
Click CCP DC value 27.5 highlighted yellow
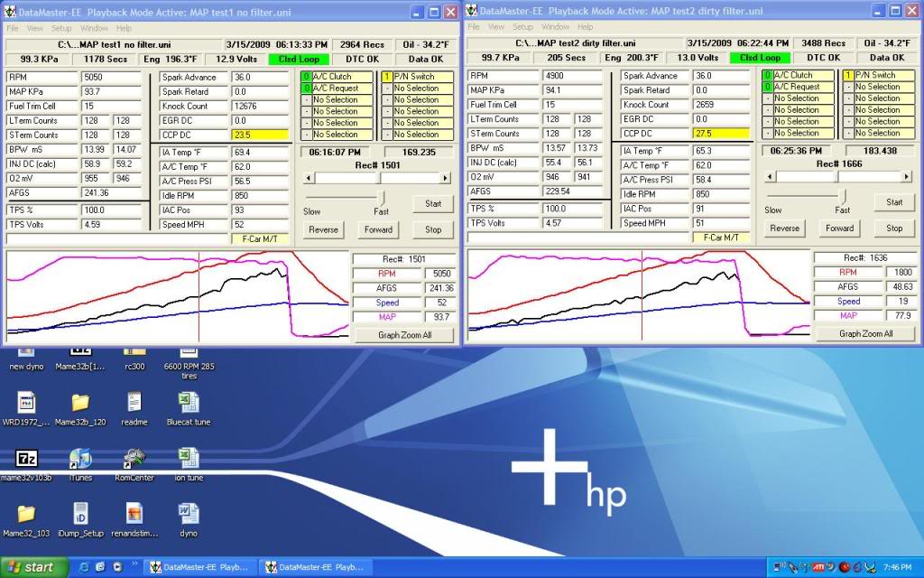point(720,134)
